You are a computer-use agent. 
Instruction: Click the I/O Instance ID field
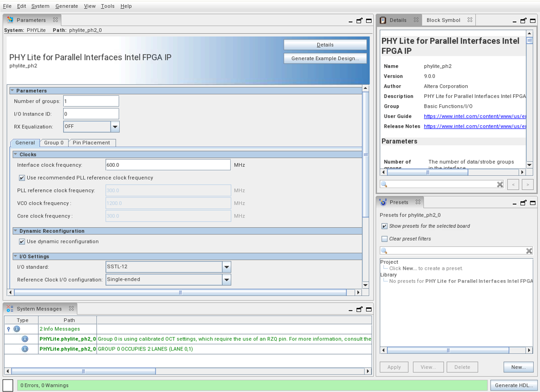tap(91, 114)
